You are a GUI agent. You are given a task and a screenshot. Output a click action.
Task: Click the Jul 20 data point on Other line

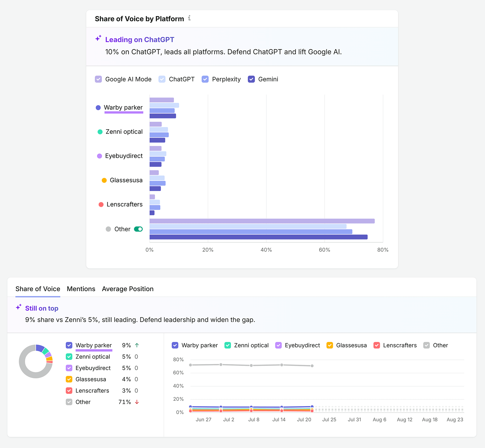click(x=312, y=366)
